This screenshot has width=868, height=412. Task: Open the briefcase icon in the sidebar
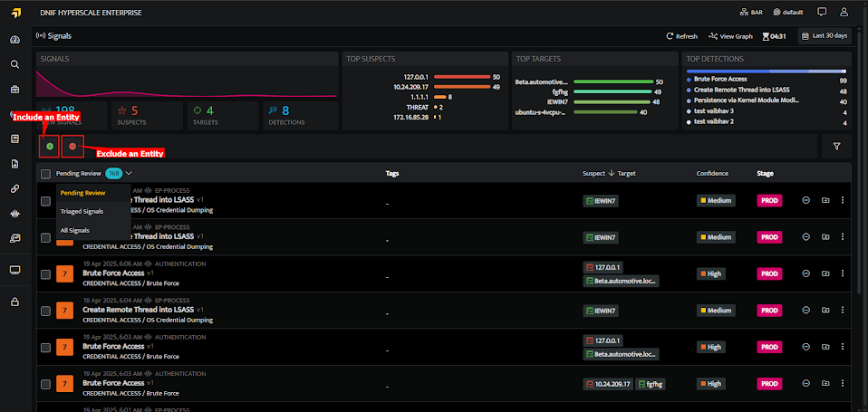(x=14, y=89)
